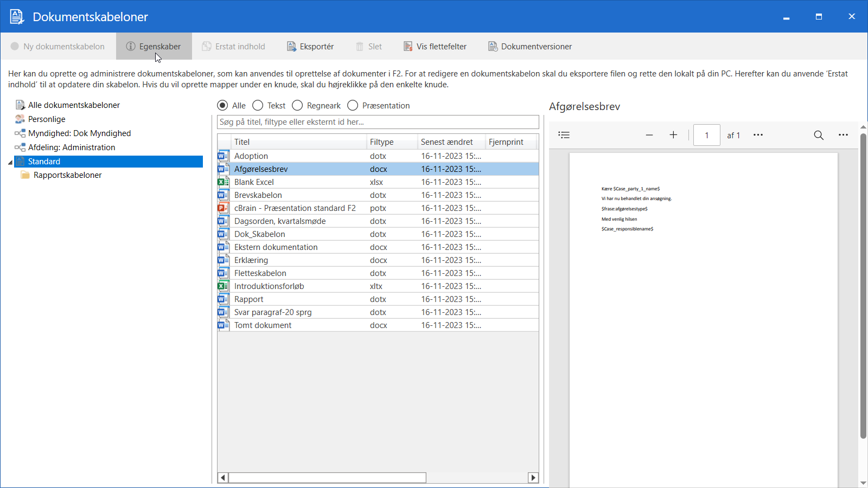Select the Introduktionsforløb template
868x488 pixels.
[x=269, y=286]
